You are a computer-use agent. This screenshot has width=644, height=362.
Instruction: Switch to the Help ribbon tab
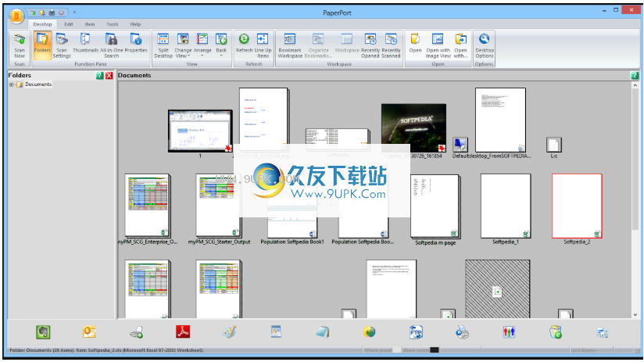135,24
